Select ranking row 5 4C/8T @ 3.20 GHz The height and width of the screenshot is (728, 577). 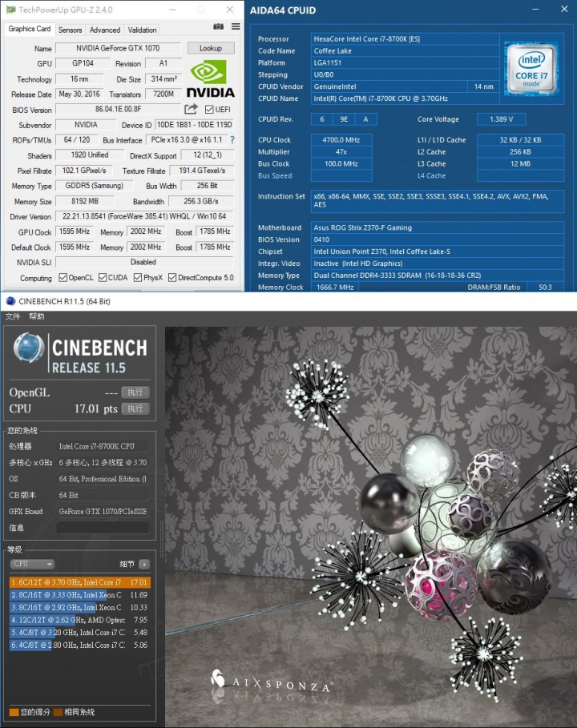[79, 633]
